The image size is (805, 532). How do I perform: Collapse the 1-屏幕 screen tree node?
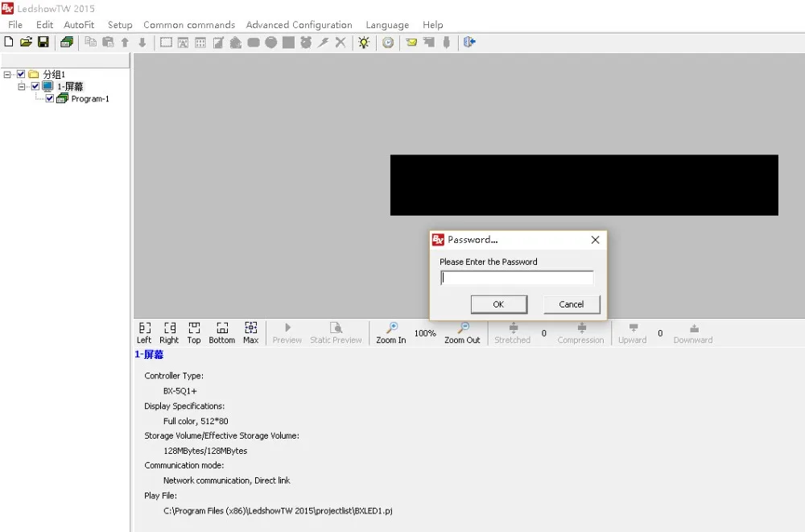pos(22,86)
